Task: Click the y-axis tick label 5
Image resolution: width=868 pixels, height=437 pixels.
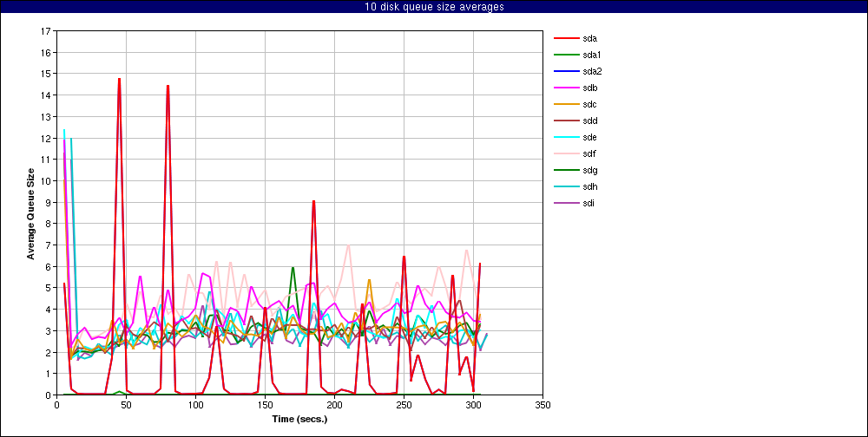Action: 48,288
